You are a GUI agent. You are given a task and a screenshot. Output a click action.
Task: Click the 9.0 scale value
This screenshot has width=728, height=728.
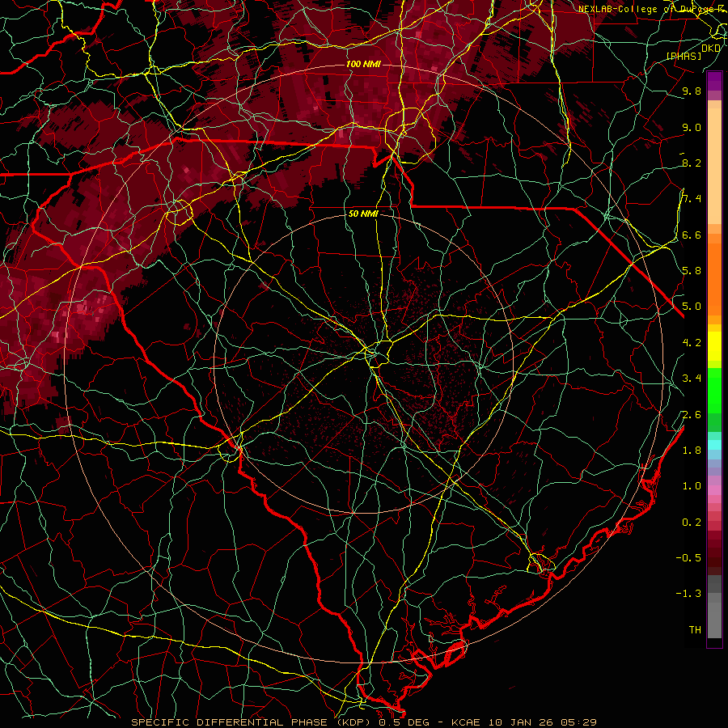pyautogui.click(x=692, y=127)
